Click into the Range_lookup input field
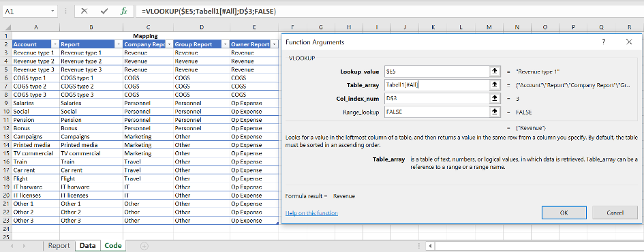Viewport: 644px width, 252px height. click(437, 112)
